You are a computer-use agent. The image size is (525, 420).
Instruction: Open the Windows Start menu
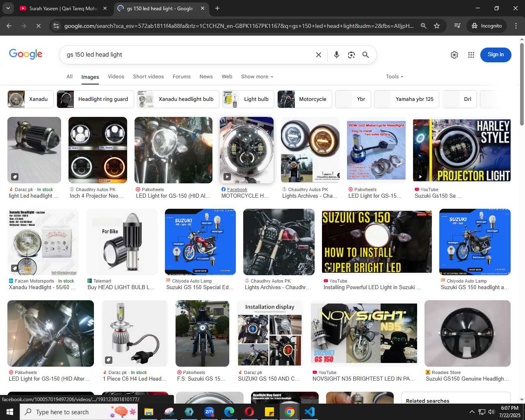pyautogui.click(x=9, y=412)
